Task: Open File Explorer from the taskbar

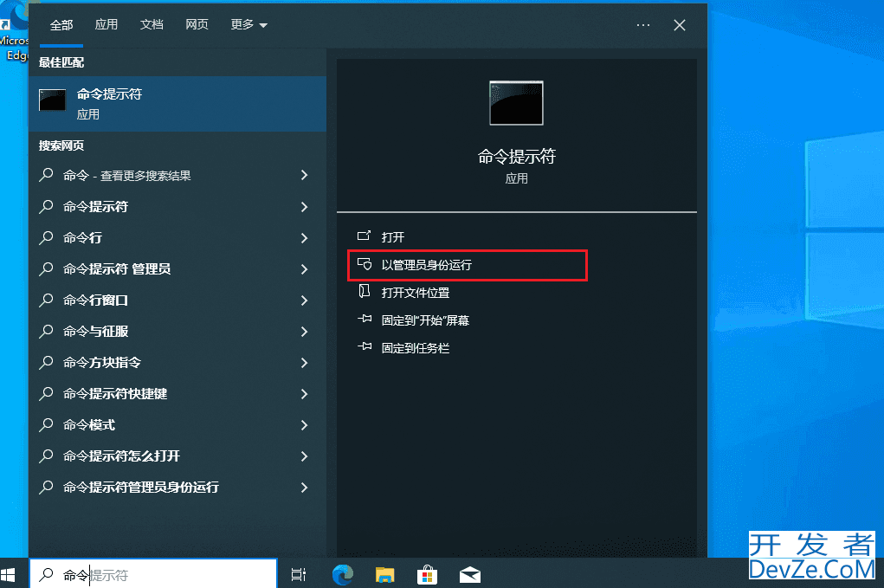Action: (384, 574)
